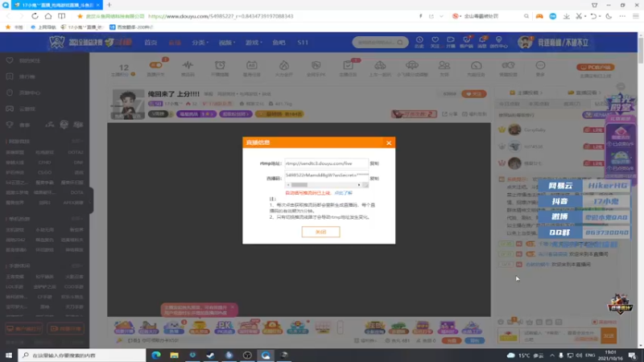Image resolution: width=644 pixels, height=362 pixels.
Task: Open the 首页 nav item
Action: 151,43
